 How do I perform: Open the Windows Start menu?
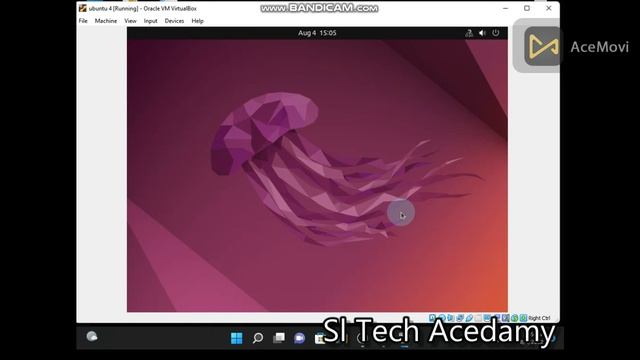tap(236, 338)
